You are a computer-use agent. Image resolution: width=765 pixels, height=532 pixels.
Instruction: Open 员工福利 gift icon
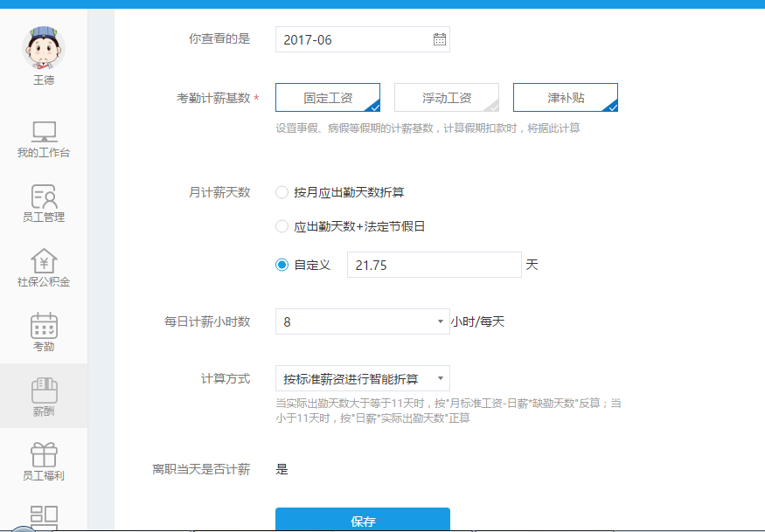[44, 454]
